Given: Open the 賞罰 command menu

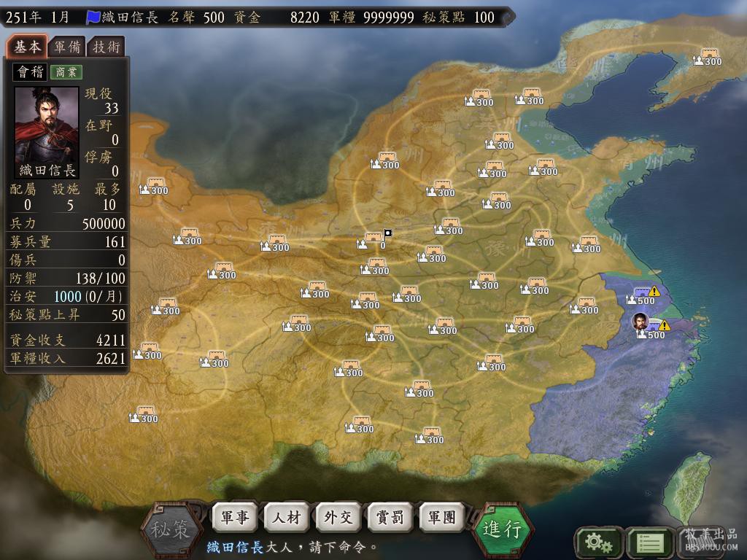Looking at the screenshot, I should click(x=390, y=517).
